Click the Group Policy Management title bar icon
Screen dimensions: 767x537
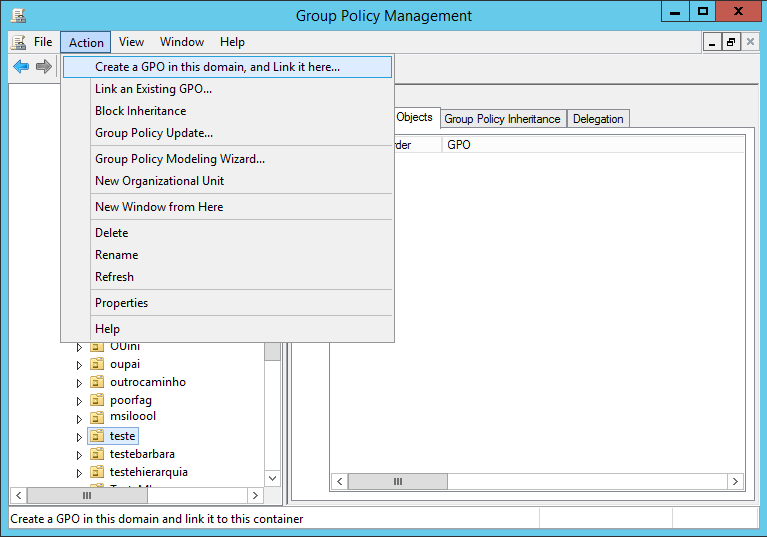(x=18, y=15)
